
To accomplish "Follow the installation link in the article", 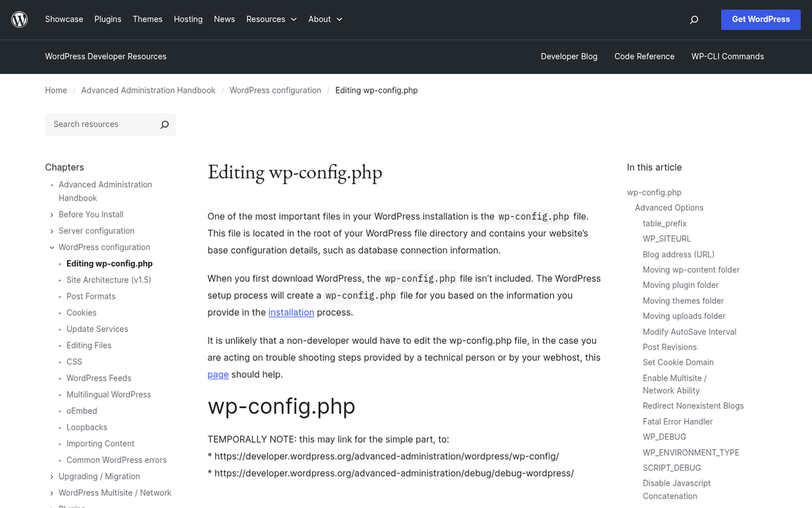I will coord(291,312).
